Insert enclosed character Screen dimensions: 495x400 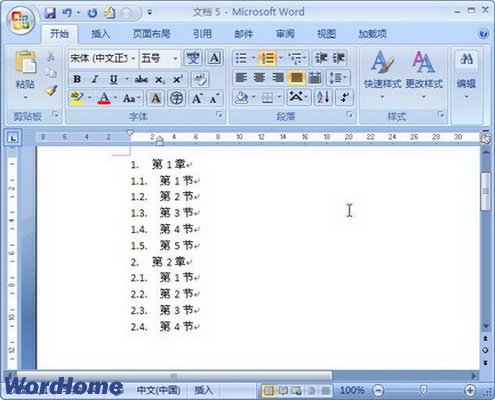pyautogui.click(x=177, y=98)
